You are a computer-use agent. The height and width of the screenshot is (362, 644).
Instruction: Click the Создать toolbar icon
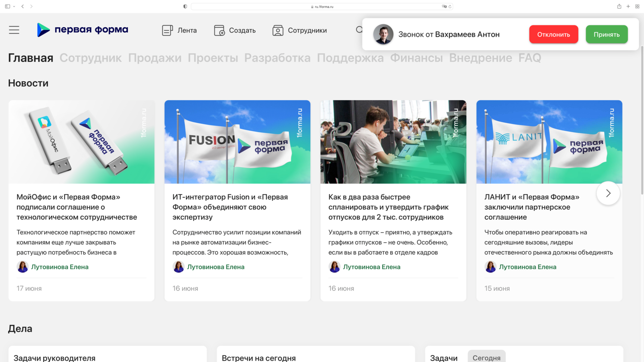pyautogui.click(x=219, y=31)
